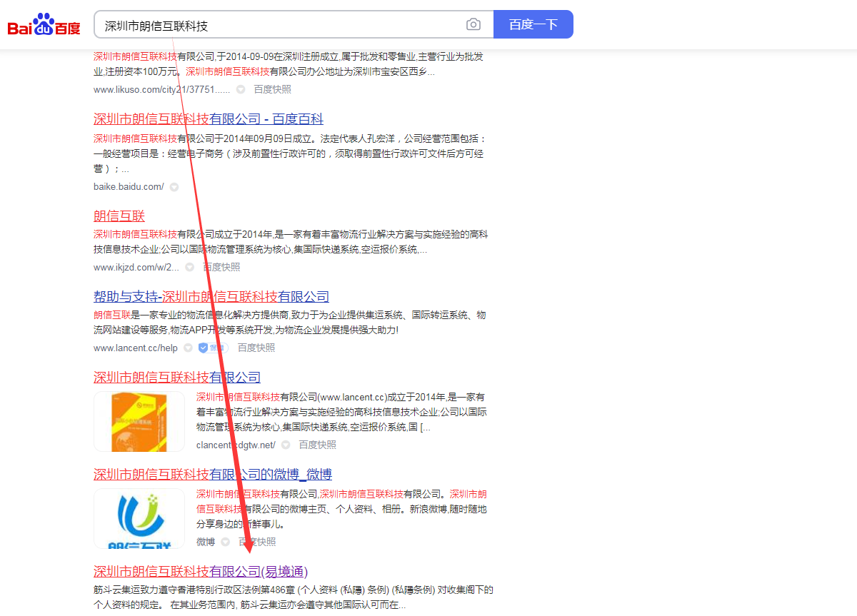Viewport: 857px width, 616px height.
Task: Open the 帮助与支持-深圳市朗信互联科技有限公司 result
Action: 211,296
